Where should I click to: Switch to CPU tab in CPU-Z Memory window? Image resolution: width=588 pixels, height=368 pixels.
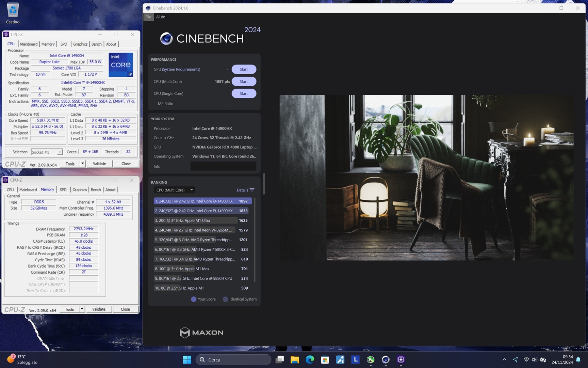[10, 190]
